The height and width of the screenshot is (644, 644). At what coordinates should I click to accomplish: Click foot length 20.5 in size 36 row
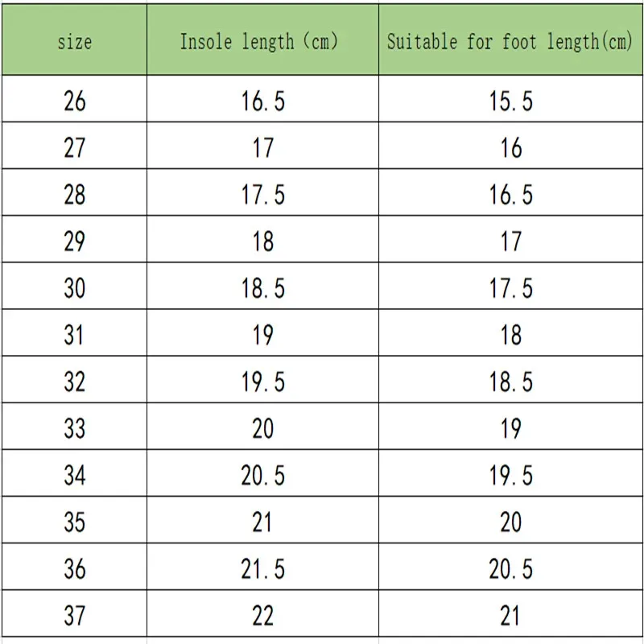(x=510, y=567)
